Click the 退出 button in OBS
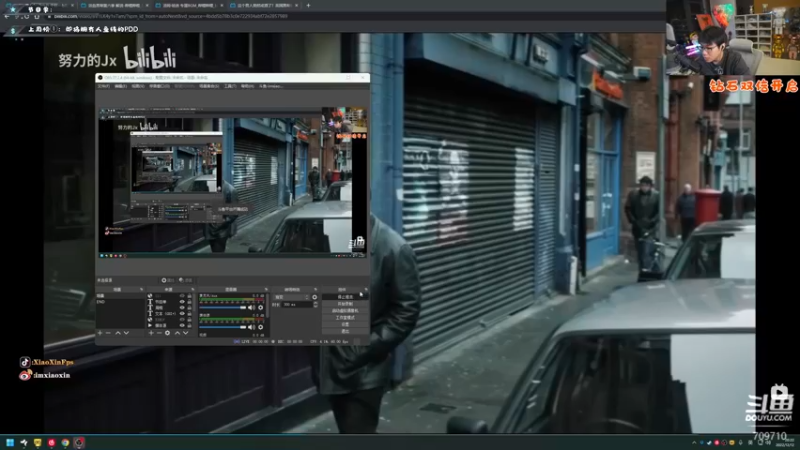 click(x=345, y=332)
